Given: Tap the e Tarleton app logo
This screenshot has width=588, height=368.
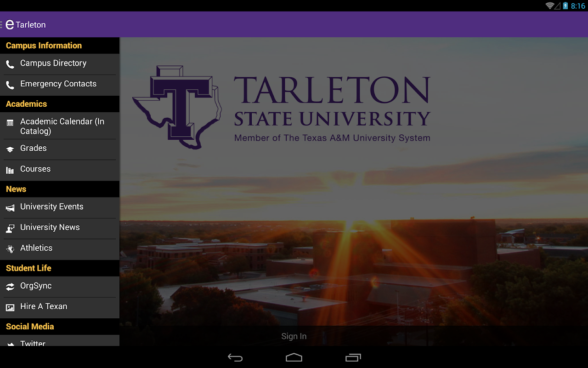Looking at the screenshot, I should pos(10,24).
